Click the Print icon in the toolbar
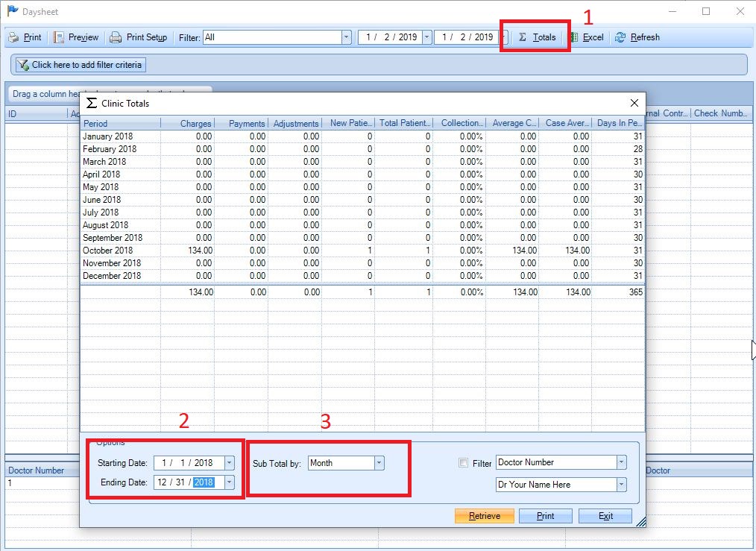Image resolution: width=756 pixels, height=551 pixels. point(13,37)
